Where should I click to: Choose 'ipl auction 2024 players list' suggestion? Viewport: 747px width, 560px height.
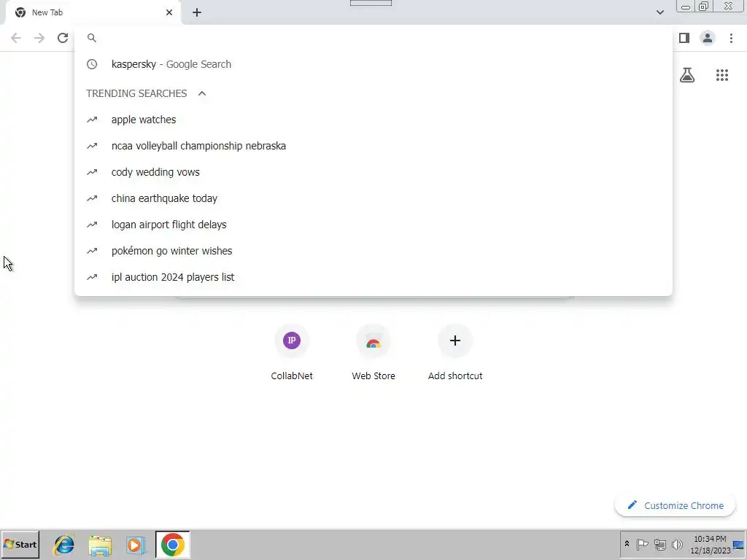[373, 276]
